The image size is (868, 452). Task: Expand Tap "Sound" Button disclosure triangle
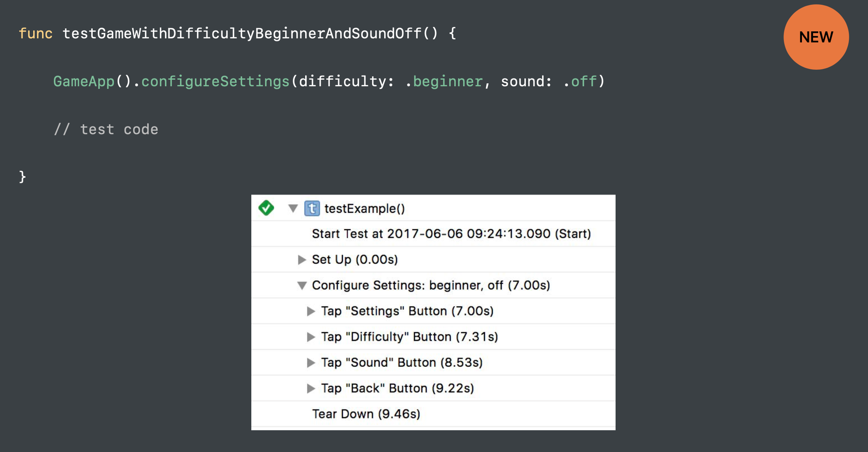coord(310,363)
